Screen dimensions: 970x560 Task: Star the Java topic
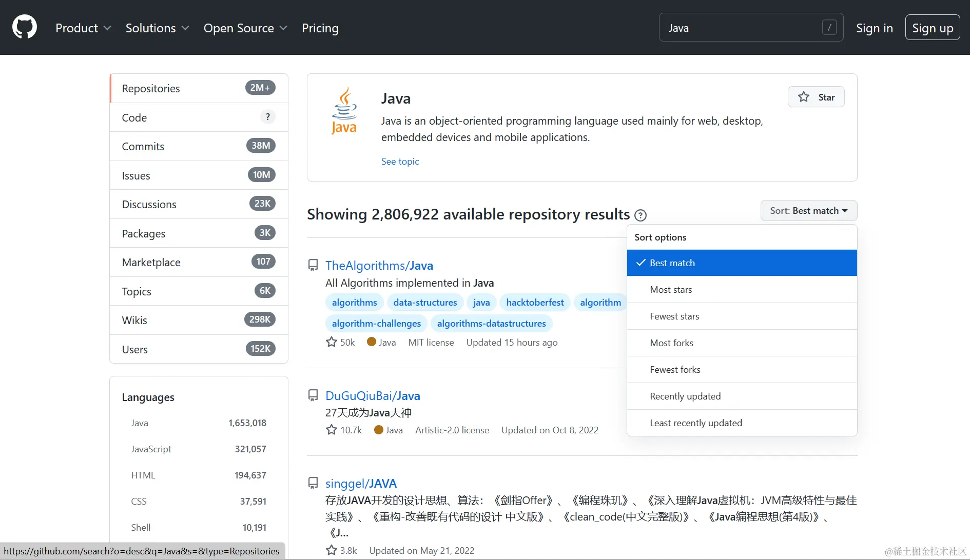coord(816,97)
